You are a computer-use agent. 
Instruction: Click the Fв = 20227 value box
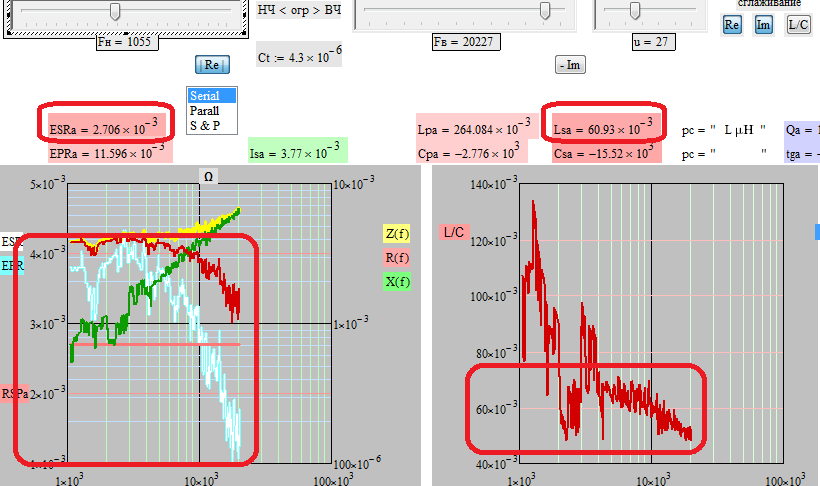pos(466,42)
